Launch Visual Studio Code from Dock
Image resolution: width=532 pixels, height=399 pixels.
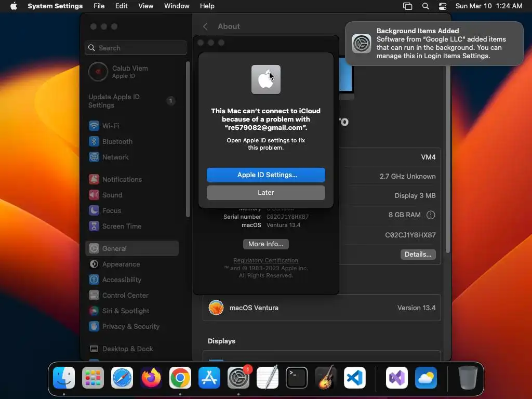(354, 378)
